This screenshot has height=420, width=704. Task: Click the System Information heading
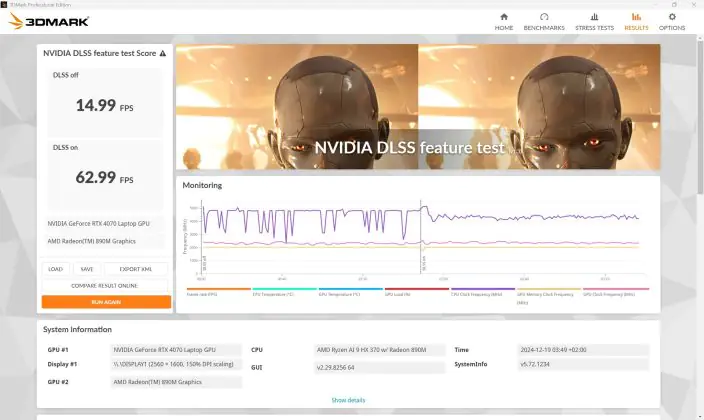pyautogui.click(x=77, y=329)
